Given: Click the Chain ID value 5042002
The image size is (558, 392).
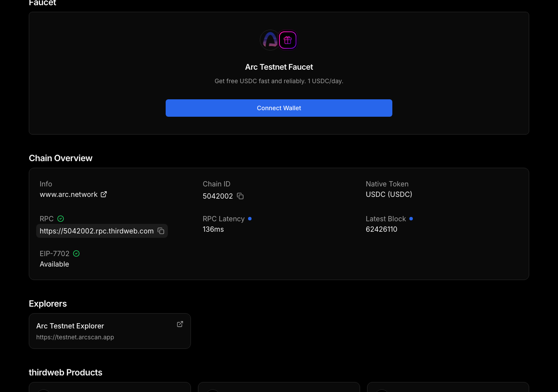Looking at the screenshot, I should pos(218,196).
